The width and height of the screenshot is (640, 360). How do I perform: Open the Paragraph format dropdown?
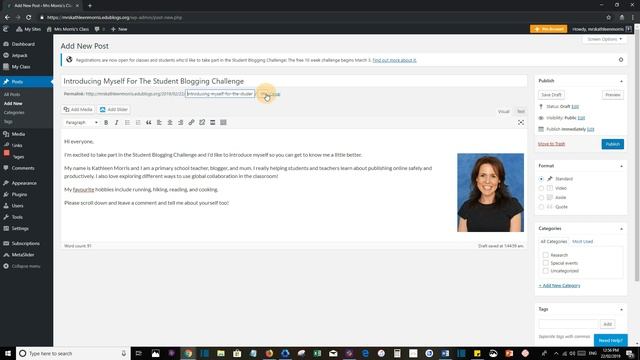click(x=82, y=122)
